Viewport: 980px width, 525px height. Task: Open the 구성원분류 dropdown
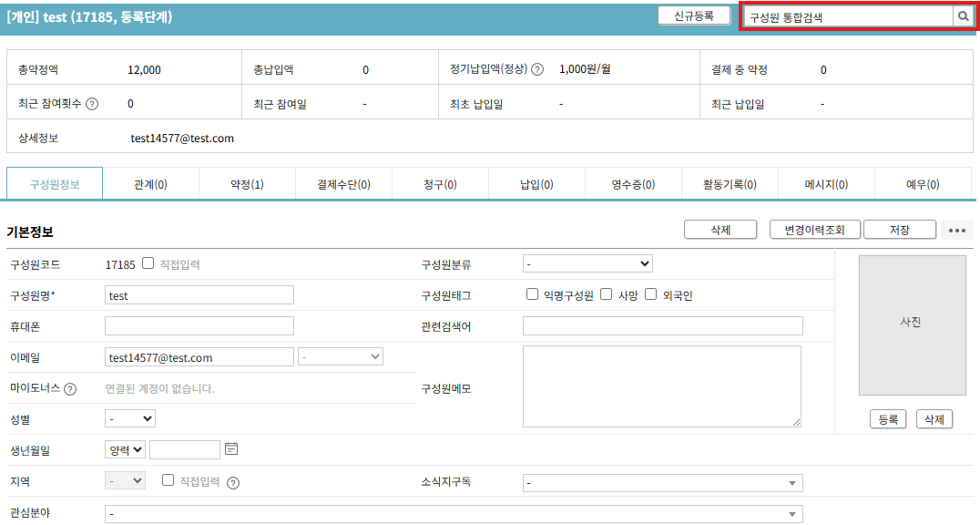[587, 263]
